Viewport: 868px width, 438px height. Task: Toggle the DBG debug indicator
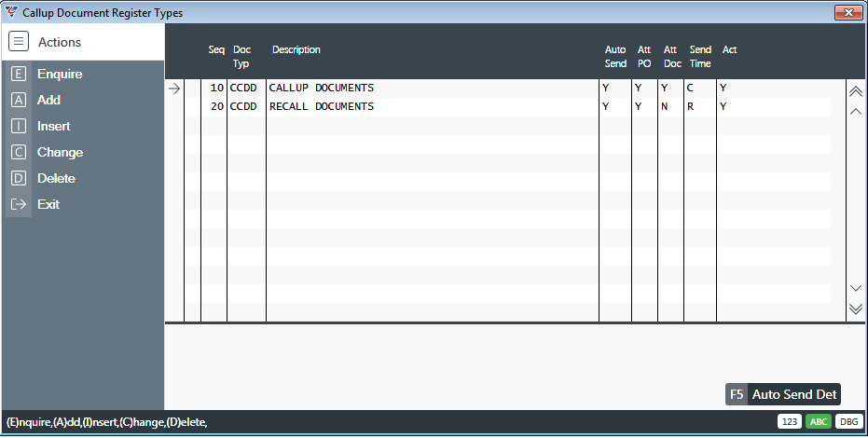[x=848, y=421]
